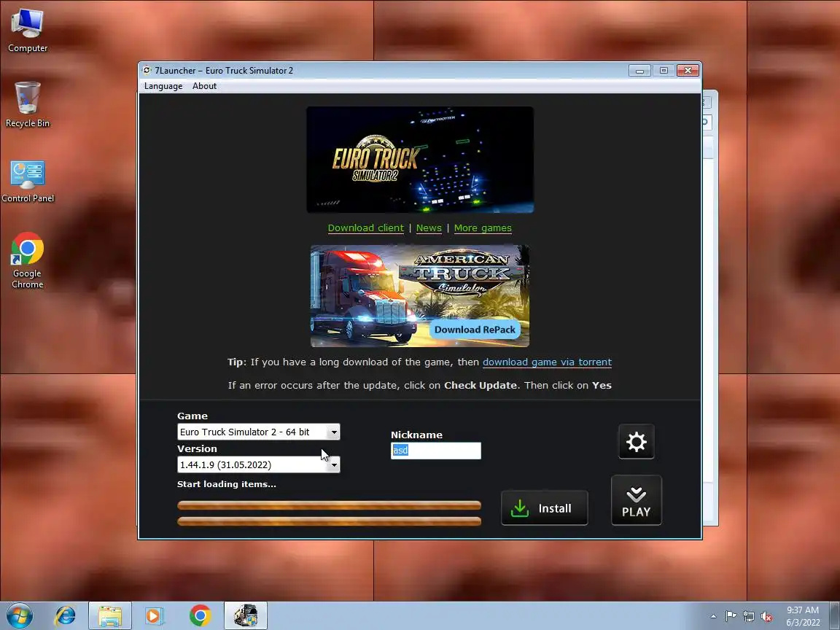Open the launcher settings gear
The height and width of the screenshot is (630, 840).
click(636, 442)
